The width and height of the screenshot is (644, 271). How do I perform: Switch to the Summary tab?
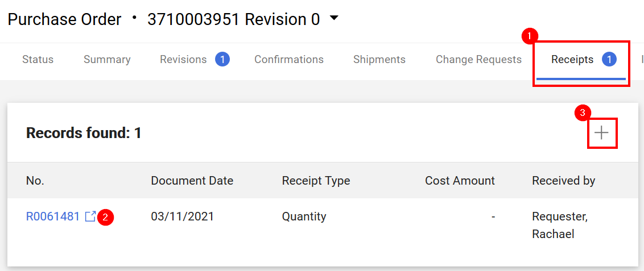click(107, 60)
